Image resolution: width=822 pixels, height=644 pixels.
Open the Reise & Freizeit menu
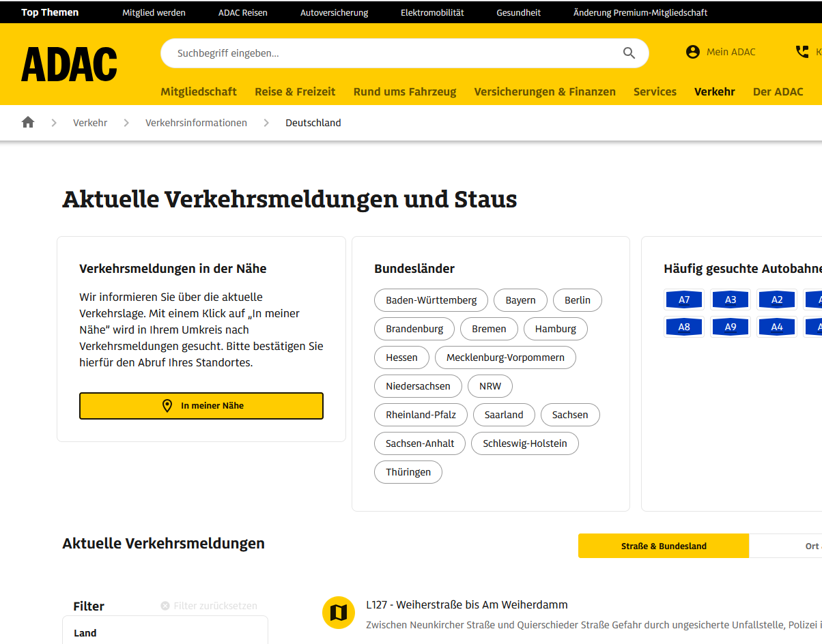295,91
